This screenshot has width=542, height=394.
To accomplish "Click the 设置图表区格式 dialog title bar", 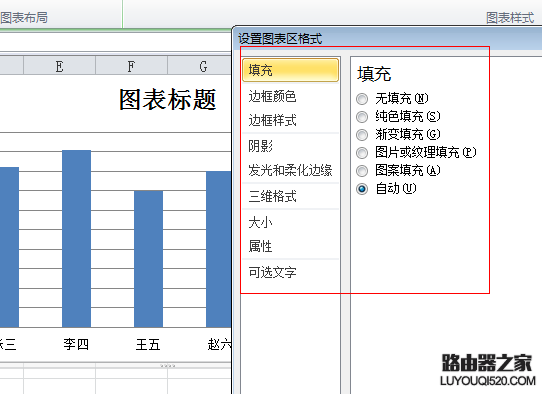I will 387,38.
